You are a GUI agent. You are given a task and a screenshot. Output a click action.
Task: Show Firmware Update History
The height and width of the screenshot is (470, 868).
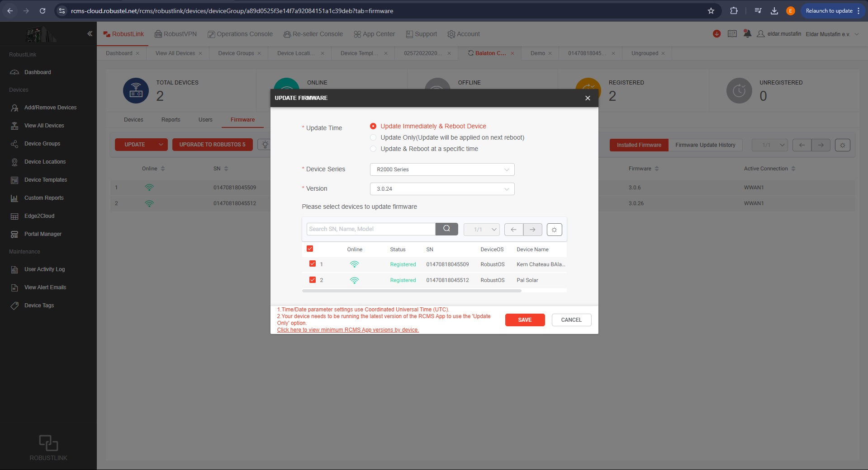pos(705,145)
